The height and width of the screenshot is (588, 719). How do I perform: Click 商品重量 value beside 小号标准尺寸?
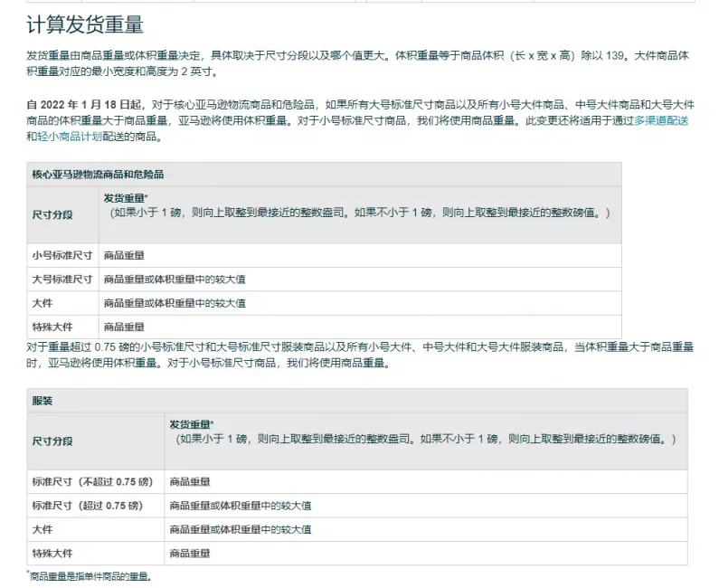coord(124,255)
